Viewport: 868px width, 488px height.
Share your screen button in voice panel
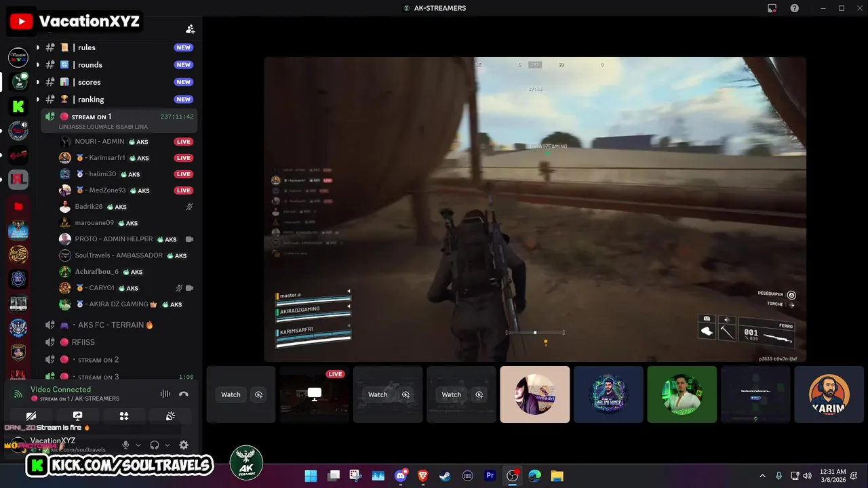tap(77, 416)
